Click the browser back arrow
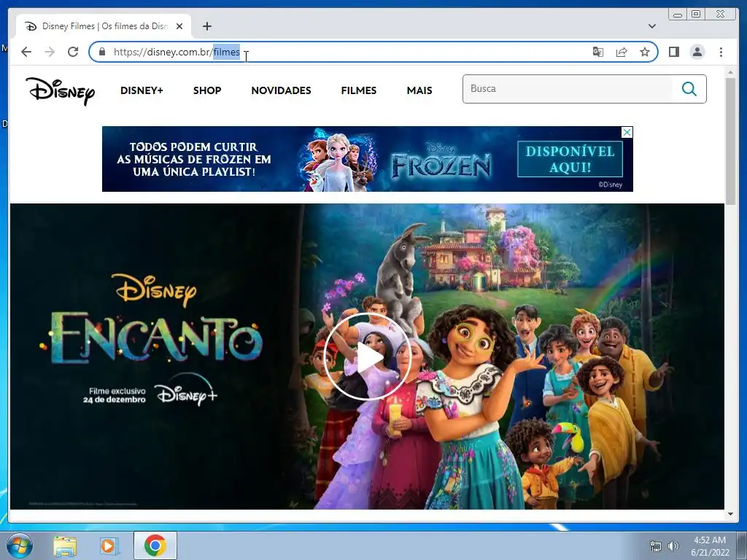Screen dimensions: 747x560 click(26, 52)
